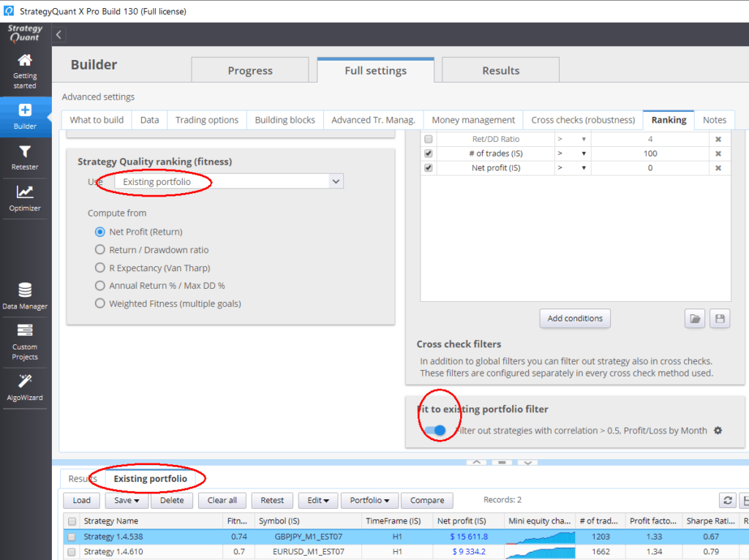
Task: Remove the # of trades (IS) condition
Action: (718, 154)
